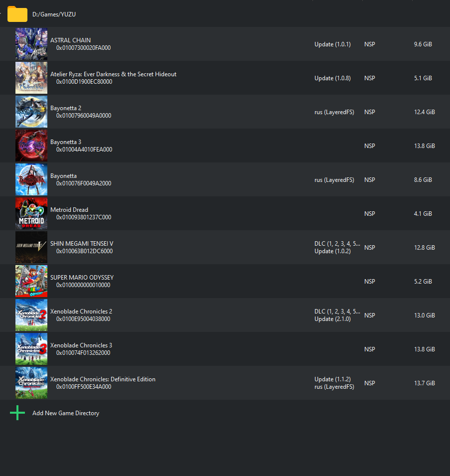Click the Bayonetta 2 title text
This screenshot has width=450, height=476.
click(x=66, y=108)
